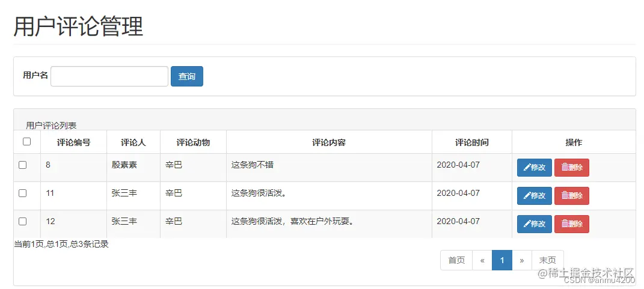Click animal name 辛巴 in row 12

tap(174, 221)
